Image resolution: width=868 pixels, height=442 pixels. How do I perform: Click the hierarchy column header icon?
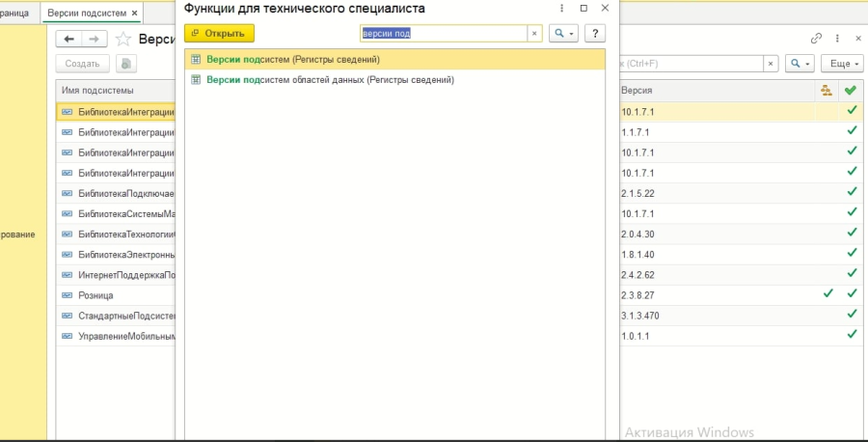826,90
